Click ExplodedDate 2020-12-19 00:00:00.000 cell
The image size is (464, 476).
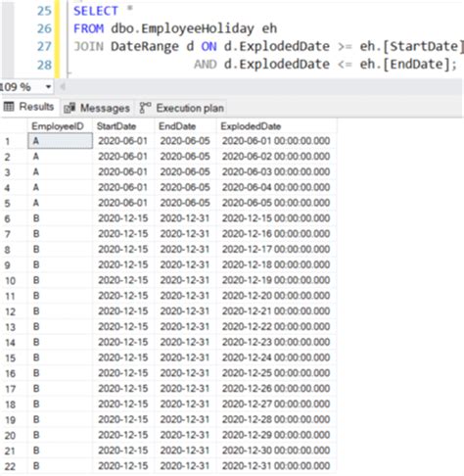click(x=277, y=280)
